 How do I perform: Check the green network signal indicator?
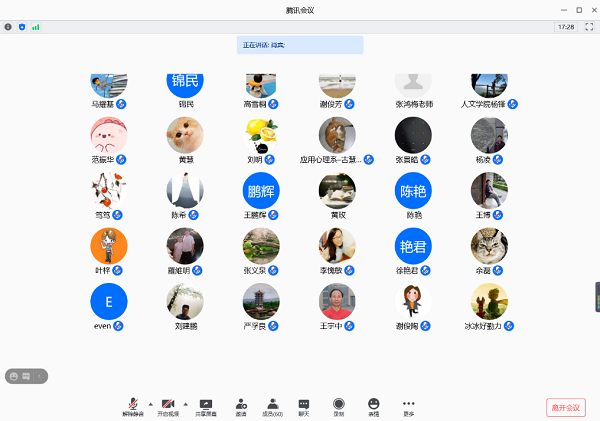(36, 27)
